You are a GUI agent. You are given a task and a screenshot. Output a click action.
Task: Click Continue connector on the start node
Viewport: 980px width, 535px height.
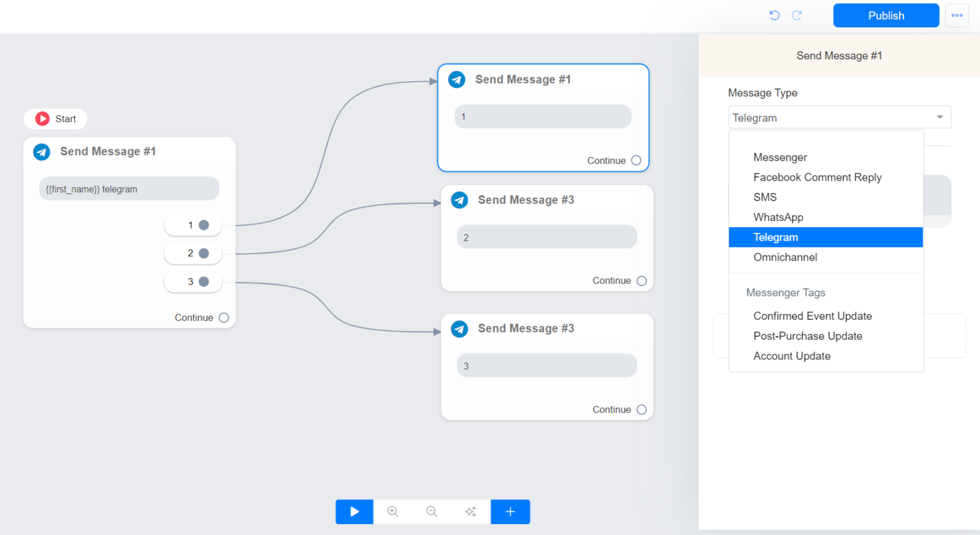tap(224, 318)
